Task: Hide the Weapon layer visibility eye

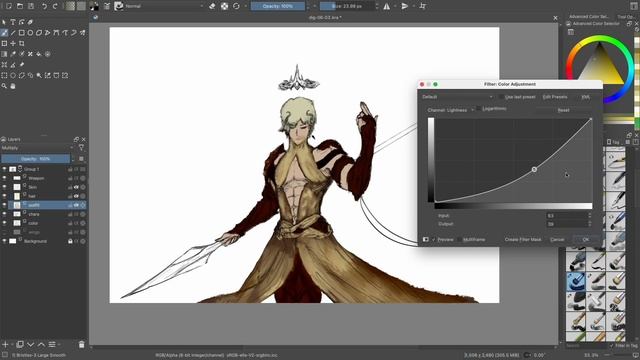Action: click(4, 178)
